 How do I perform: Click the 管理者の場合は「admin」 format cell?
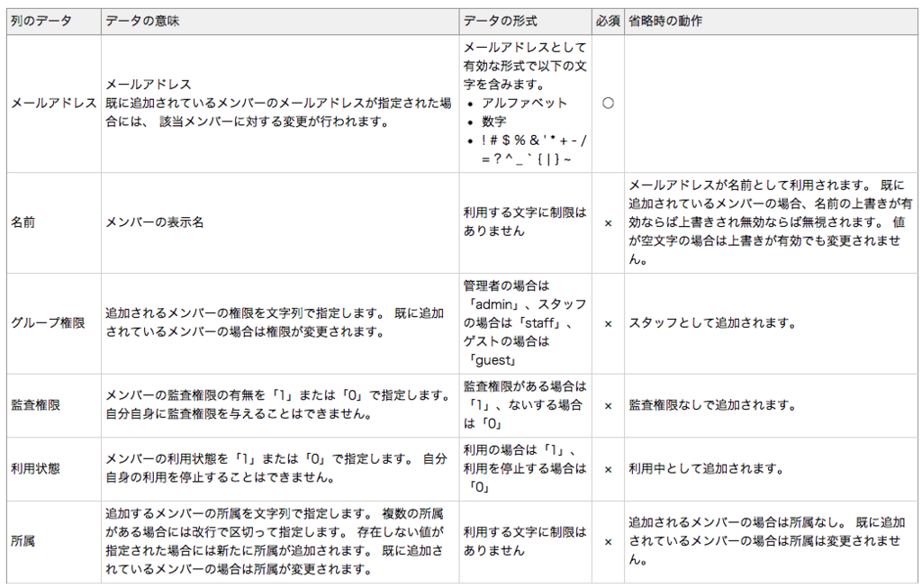[525, 322]
